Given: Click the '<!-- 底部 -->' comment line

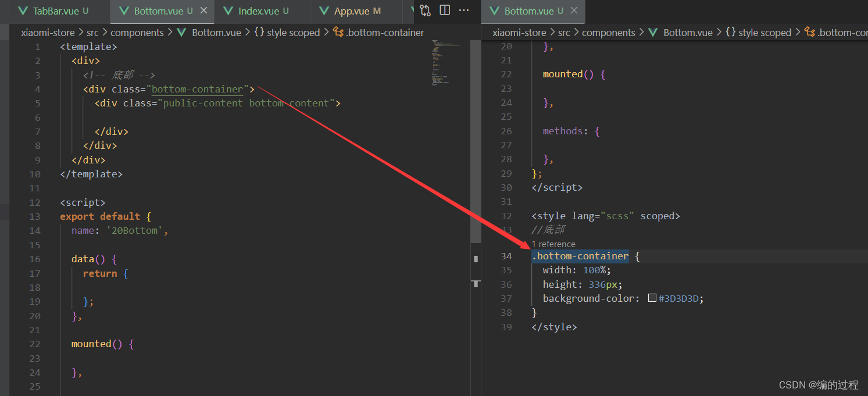Looking at the screenshot, I should pyautogui.click(x=119, y=75).
